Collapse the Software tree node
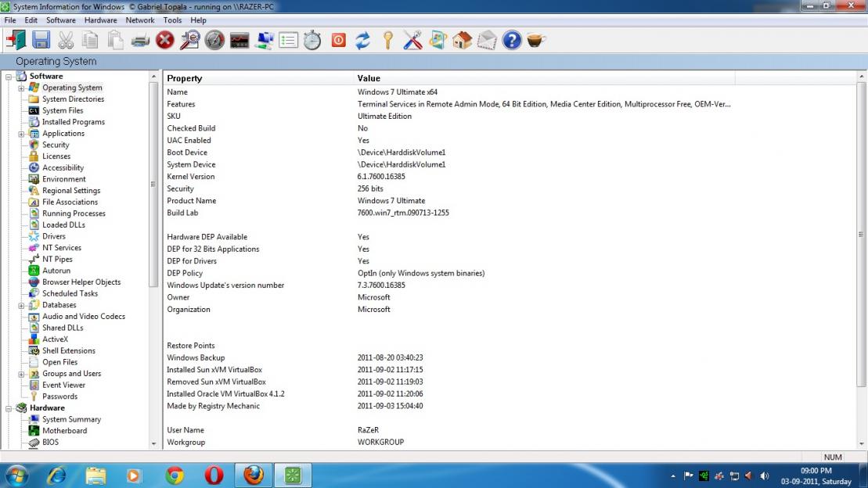 (x=9, y=77)
